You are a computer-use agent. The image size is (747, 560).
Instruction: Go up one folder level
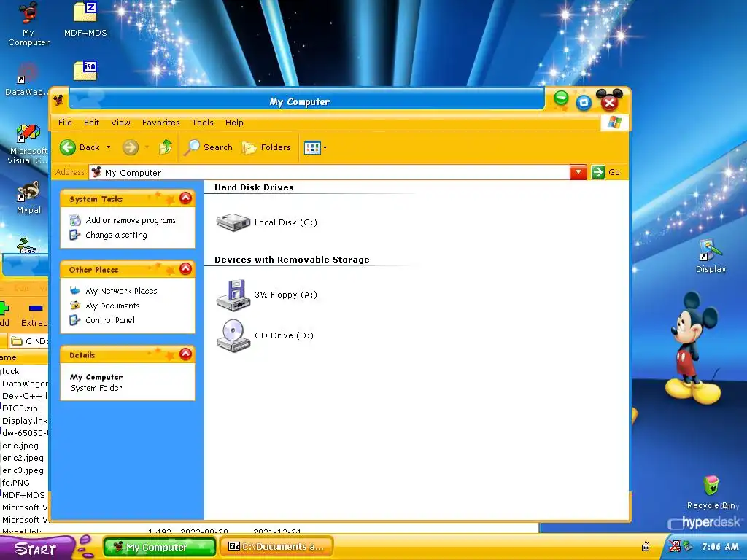click(166, 147)
